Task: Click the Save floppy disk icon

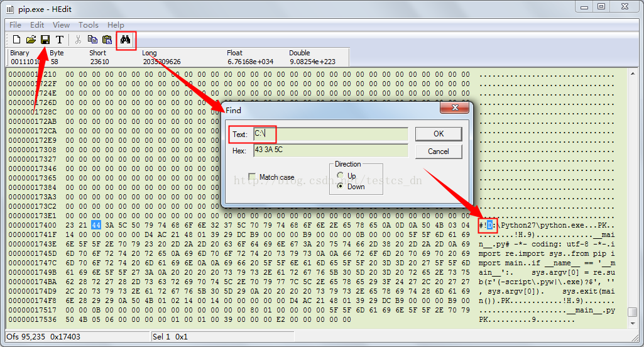Action: [x=45, y=40]
